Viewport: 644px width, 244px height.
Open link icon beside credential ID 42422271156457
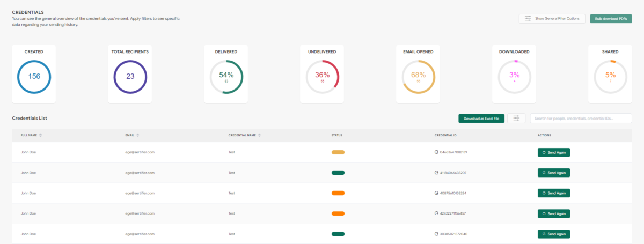[x=436, y=213]
